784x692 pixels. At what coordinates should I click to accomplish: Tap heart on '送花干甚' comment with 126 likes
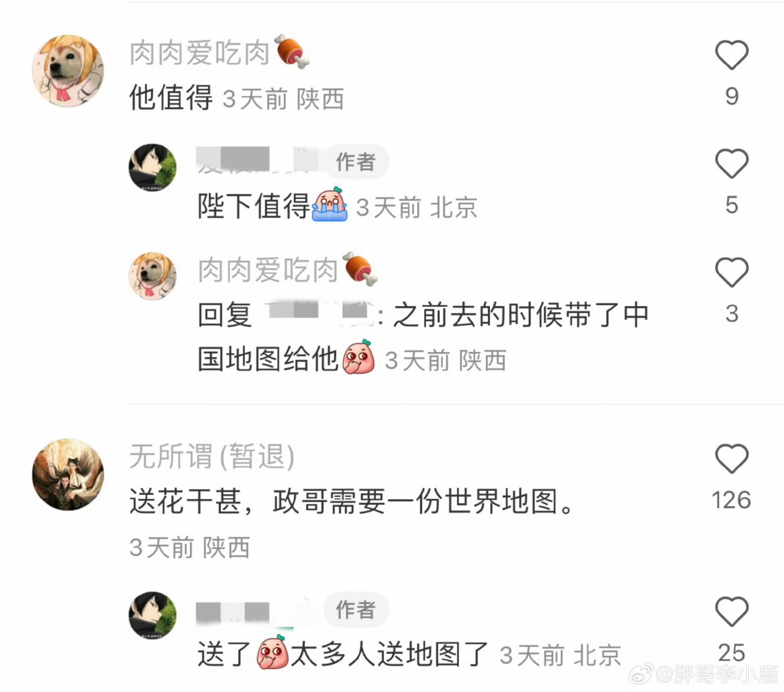pos(732,458)
